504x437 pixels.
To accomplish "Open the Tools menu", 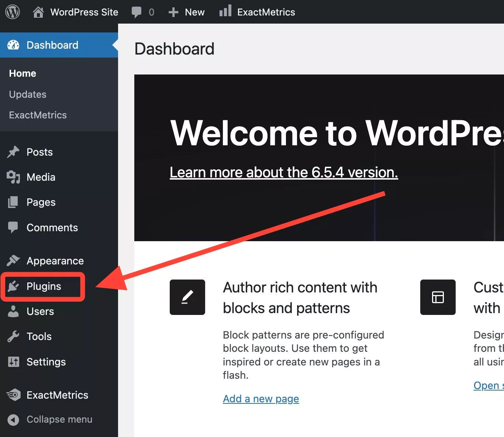I will (39, 336).
